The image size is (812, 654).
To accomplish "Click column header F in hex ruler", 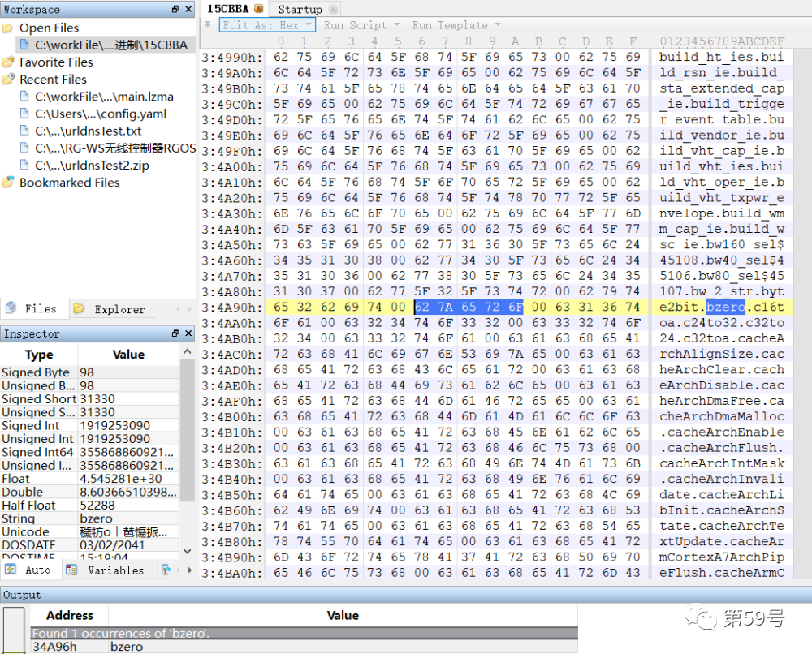I will click(x=633, y=41).
